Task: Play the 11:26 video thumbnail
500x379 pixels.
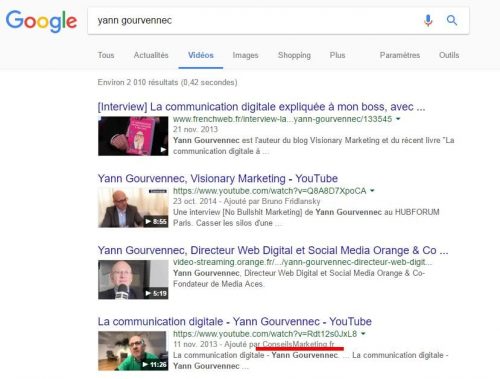Action: (x=133, y=351)
